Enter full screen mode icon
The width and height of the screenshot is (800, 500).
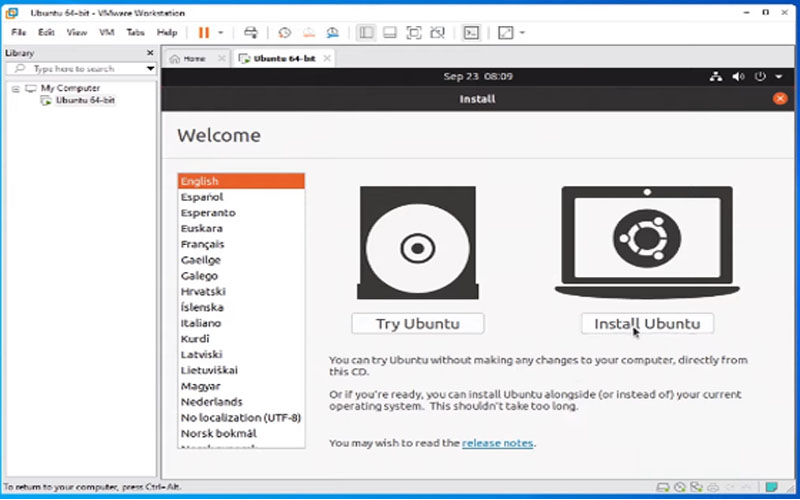click(414, 33)
